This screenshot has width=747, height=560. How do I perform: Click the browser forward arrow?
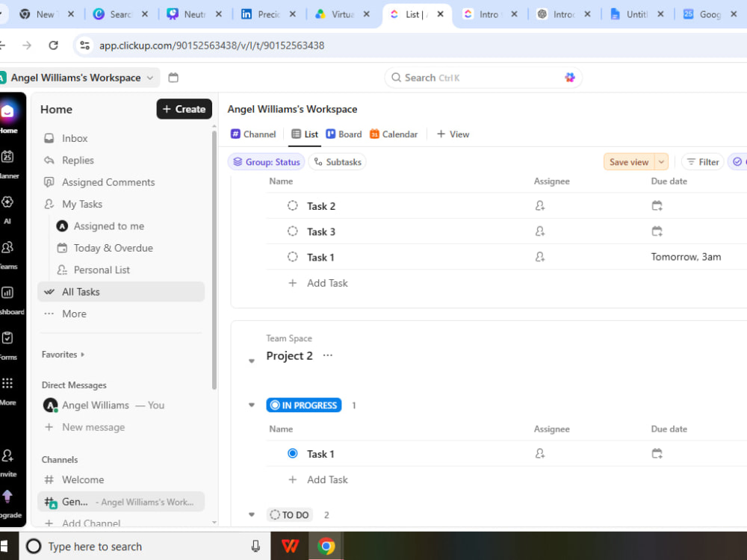(x=27, y=46)
